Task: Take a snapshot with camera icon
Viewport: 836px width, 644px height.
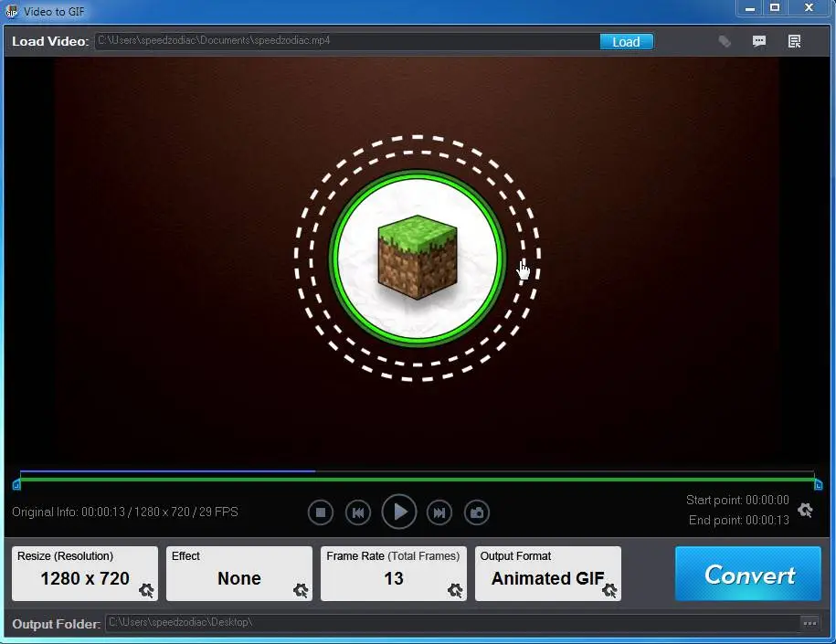Action: (477, 512)
